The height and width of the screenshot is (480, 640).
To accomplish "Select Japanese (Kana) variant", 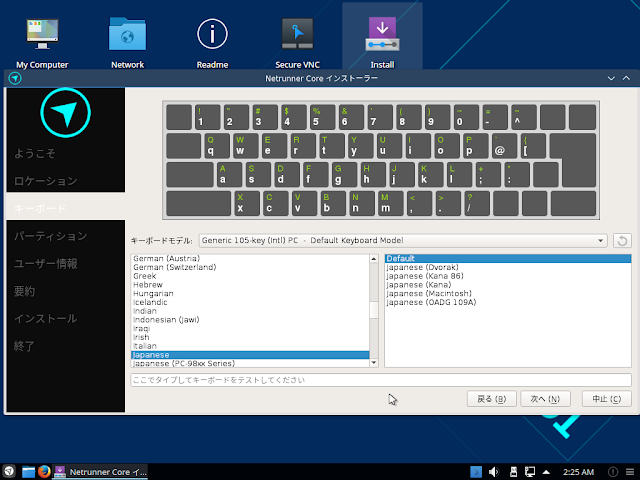I will (508, 285).
